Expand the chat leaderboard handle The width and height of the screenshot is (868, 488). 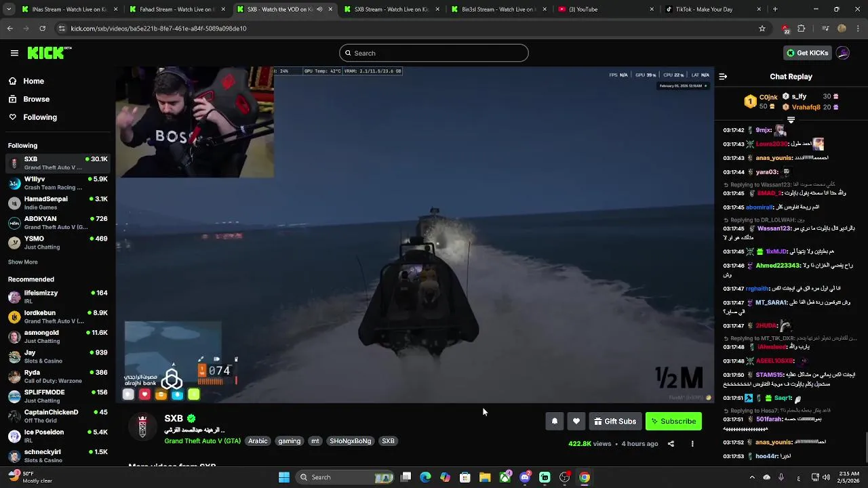point(791,119)
